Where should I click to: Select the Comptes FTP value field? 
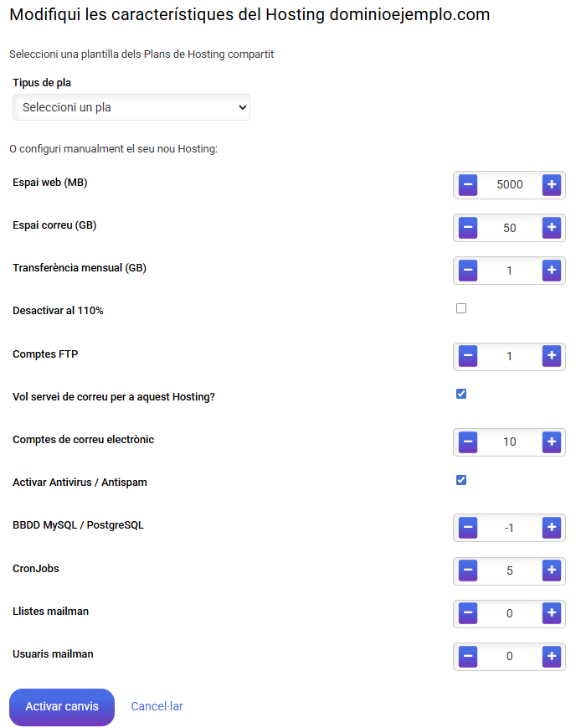[x=509, y=357]
